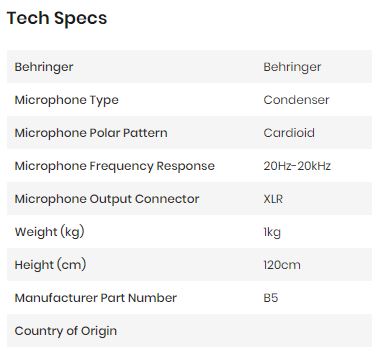Select the Country of Origin label
The width and height of the screenshot is (385, 360).
pyautogui.click(x=66, y=331)
